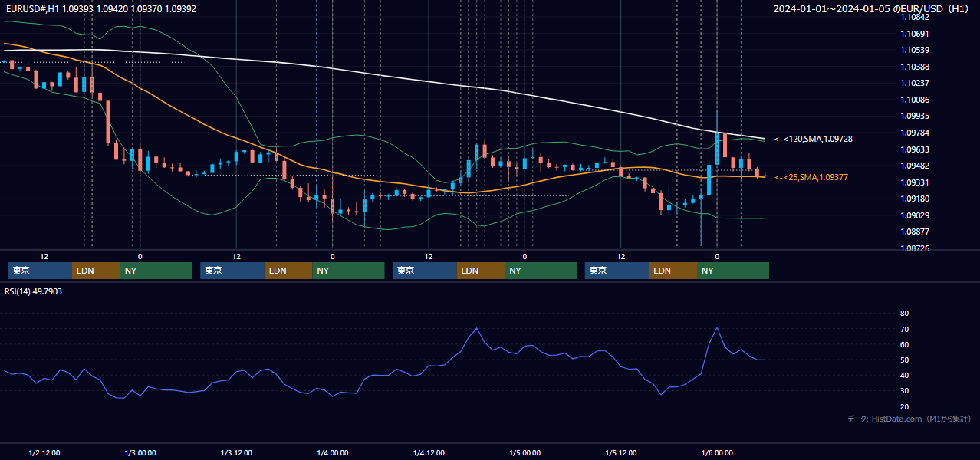Viewport: 980px width, 460px height.
Task: Click the RSI level 40 axis label
Action: point(904,376)
